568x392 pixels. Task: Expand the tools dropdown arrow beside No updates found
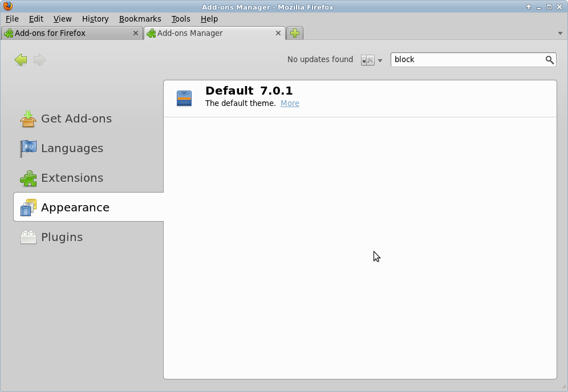coord(380,60)
